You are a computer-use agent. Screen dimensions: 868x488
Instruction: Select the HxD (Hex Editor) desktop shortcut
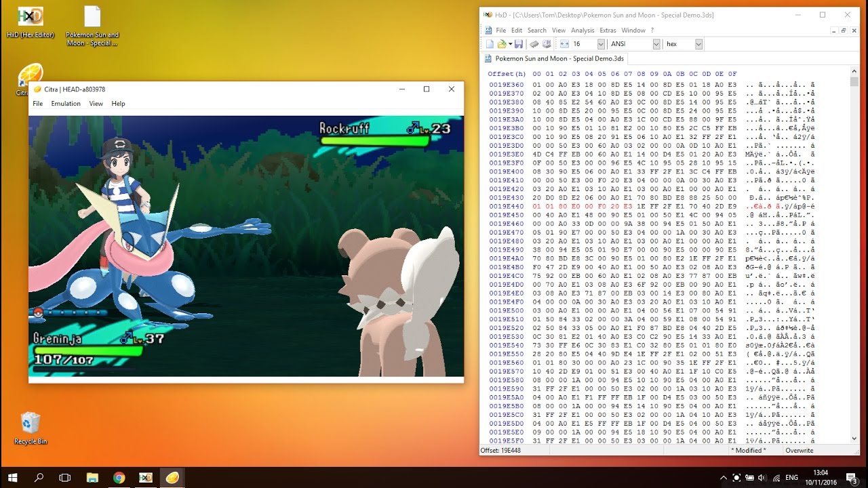[31, 22]
